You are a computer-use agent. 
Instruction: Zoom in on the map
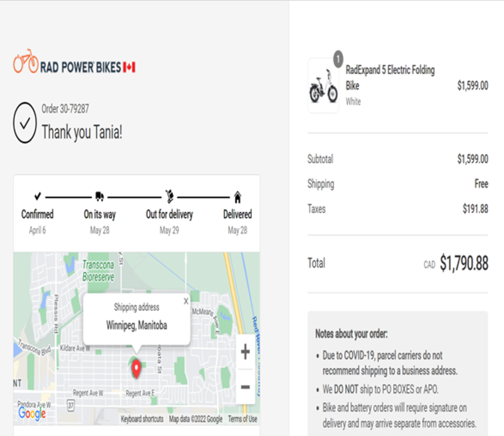(245, 352)
